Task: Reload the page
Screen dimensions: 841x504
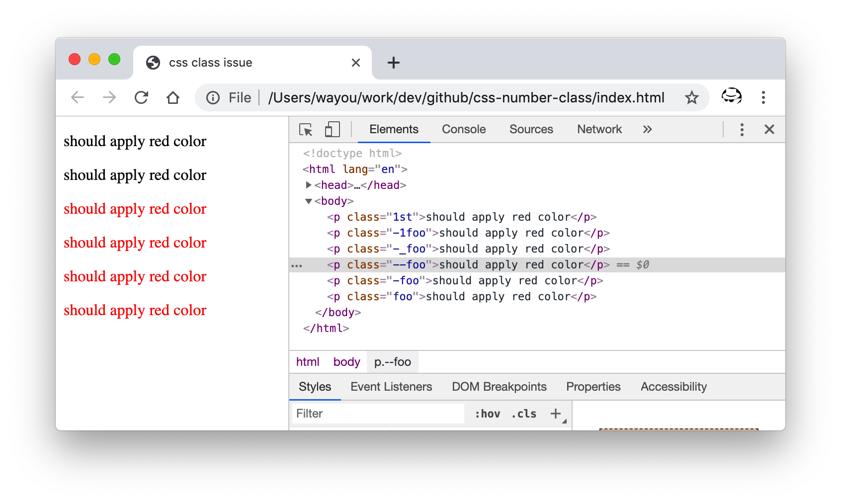Action: pos(142,97)
